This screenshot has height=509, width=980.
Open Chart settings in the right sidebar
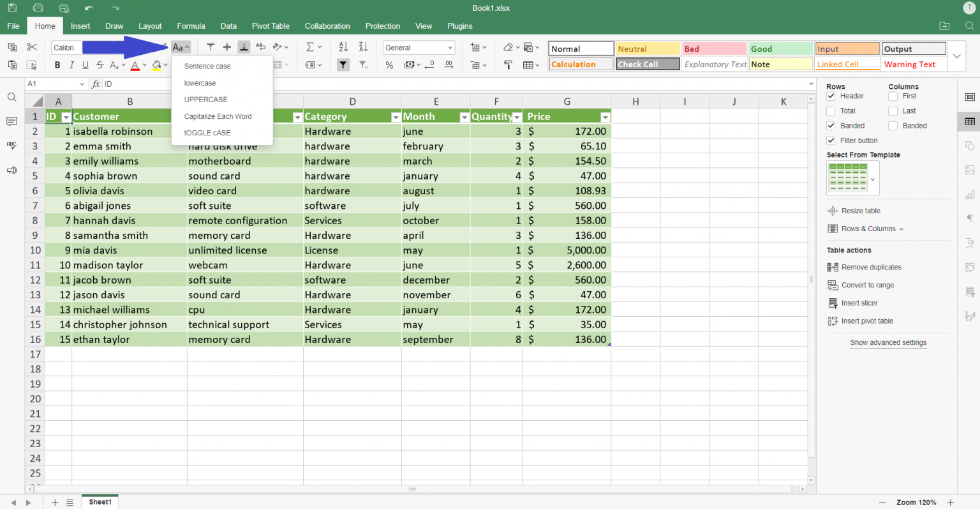(970, 195)
